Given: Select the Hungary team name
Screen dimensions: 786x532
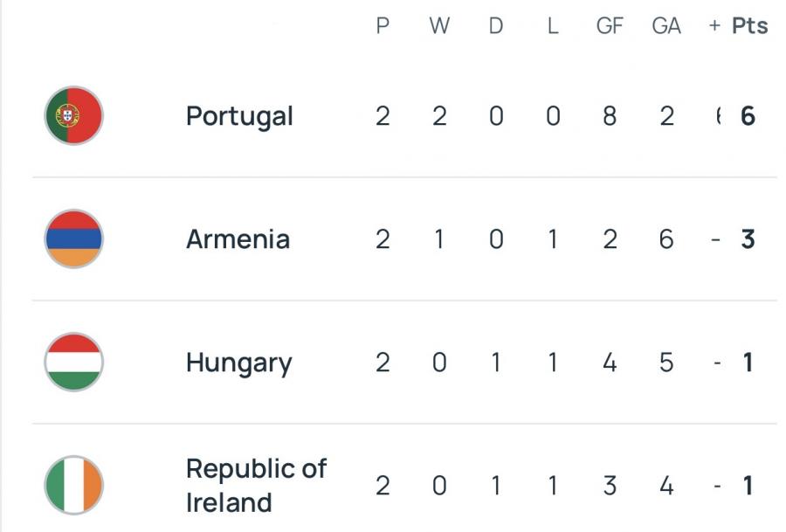Looking at the screenshot, I should 238,363.
